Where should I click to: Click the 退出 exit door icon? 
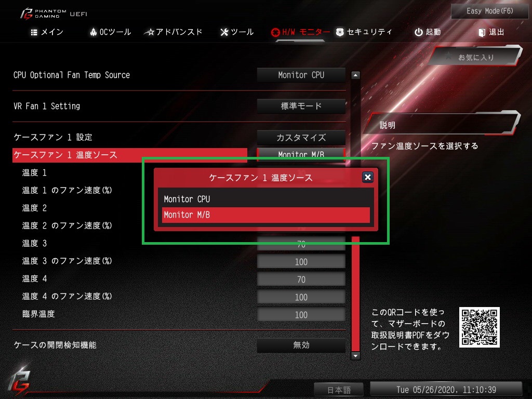click(482, 32)
